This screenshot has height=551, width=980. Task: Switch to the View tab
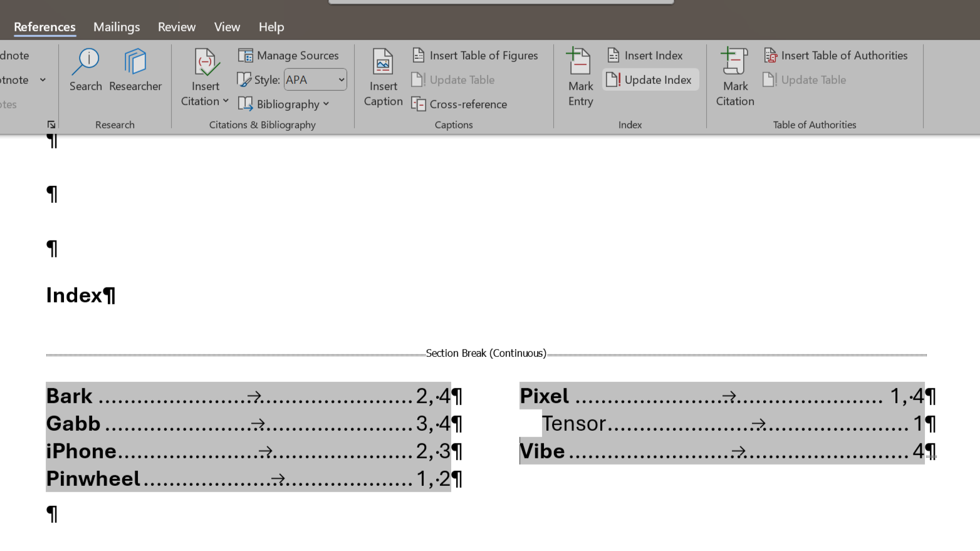coord(227,27)
